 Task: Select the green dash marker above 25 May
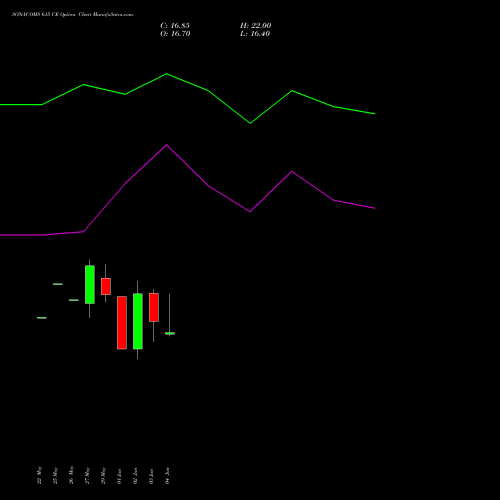pos(58,284)
